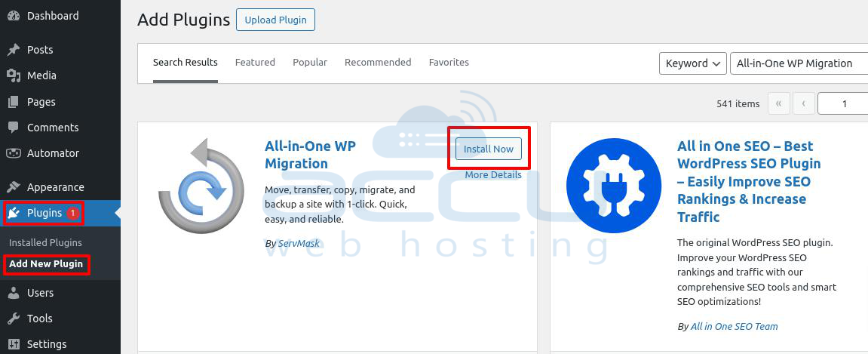868x354 pixels.
Task: Click the Upload Plugin button
Action: [x=276, y=20]
